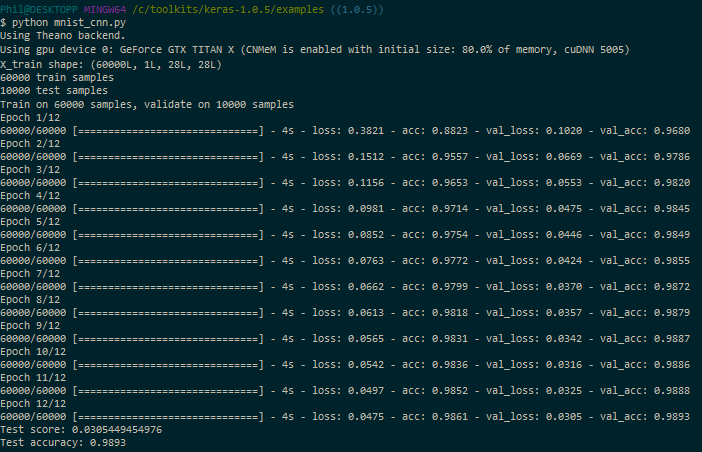Click val_acc value 0.9886
Screen dimensions: 702x452
(672, 365)
